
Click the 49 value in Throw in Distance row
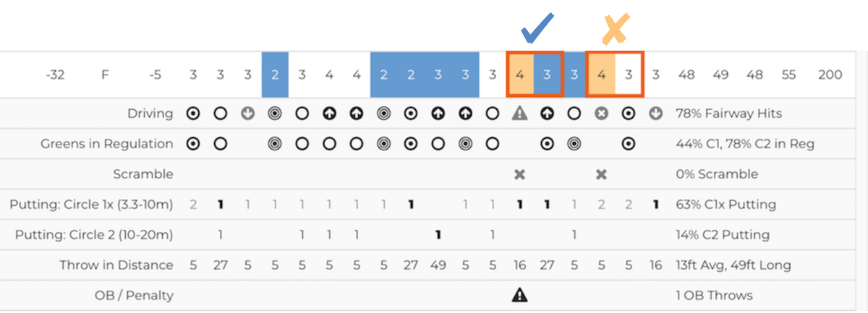tap(438, 265)
